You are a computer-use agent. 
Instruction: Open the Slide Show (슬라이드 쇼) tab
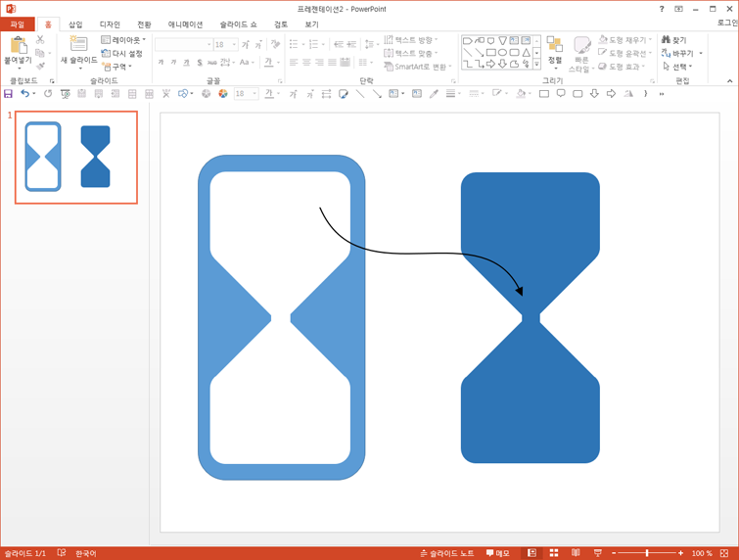click(x=239, y=24)
